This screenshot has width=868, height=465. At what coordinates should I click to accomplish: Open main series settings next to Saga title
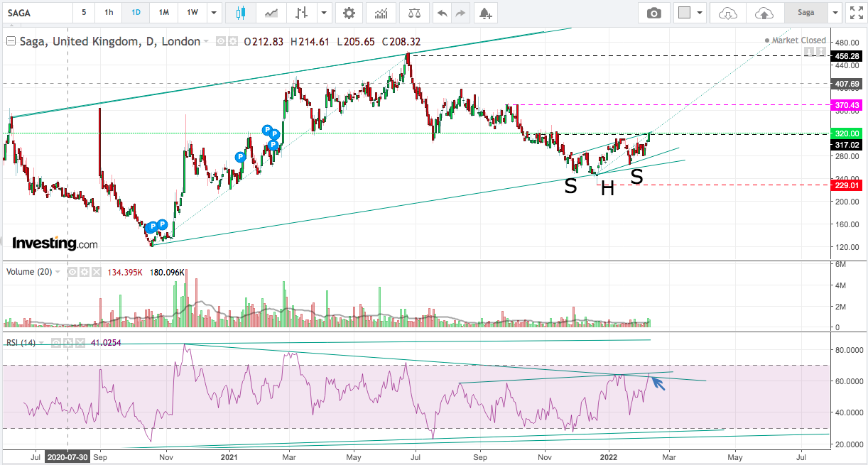[x=232, y=42]
